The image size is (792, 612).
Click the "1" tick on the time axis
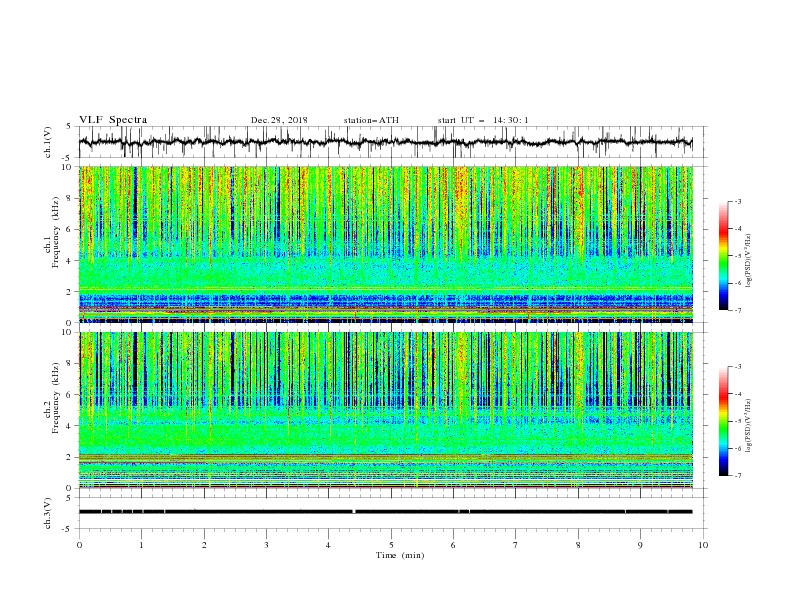tap(141, 545)
